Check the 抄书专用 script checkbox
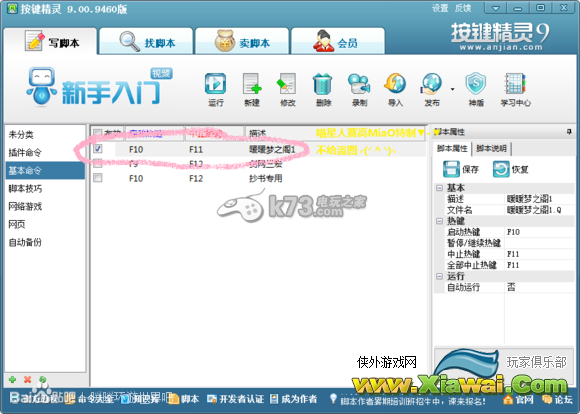Screen dimensions: 580x414 tap(98, 178)
